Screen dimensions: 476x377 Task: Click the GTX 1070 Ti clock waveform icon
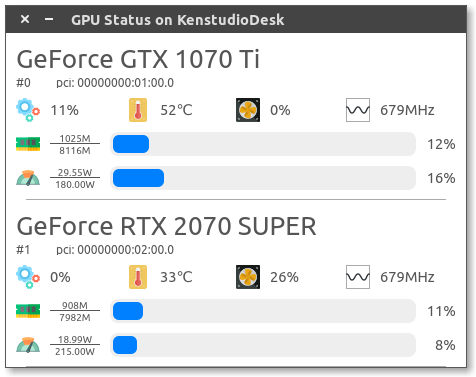tap(358, 110)
